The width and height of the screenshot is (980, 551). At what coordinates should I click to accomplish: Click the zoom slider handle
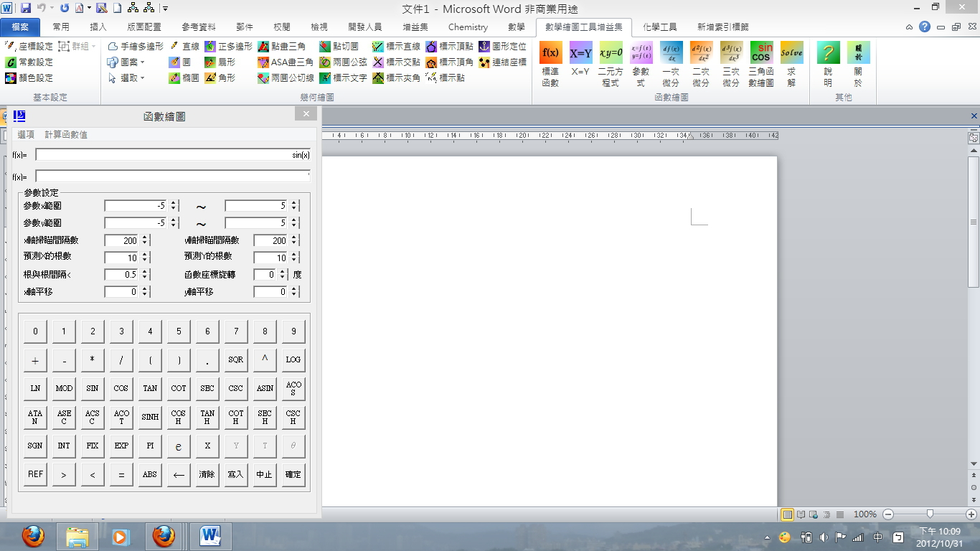tap(930, 514)
